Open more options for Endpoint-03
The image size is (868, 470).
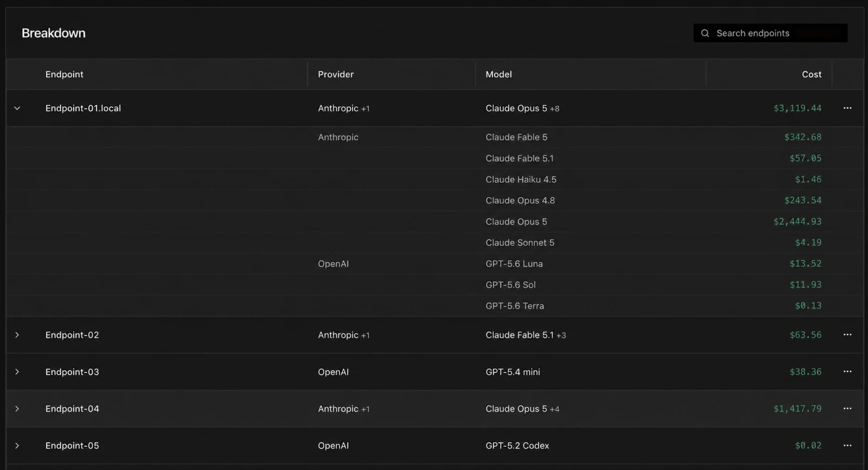point(847,371)
